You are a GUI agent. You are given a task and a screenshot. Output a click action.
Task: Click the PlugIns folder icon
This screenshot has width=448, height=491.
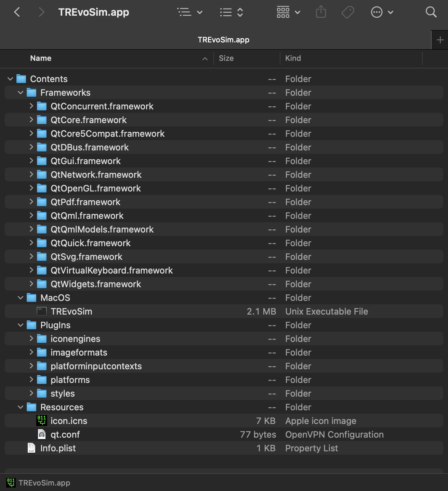[31, 325]
